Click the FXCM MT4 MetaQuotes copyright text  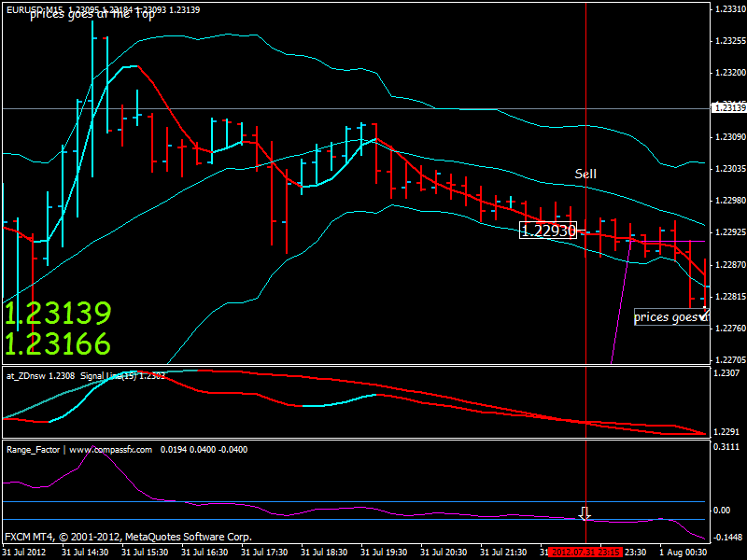pos(128,537)
